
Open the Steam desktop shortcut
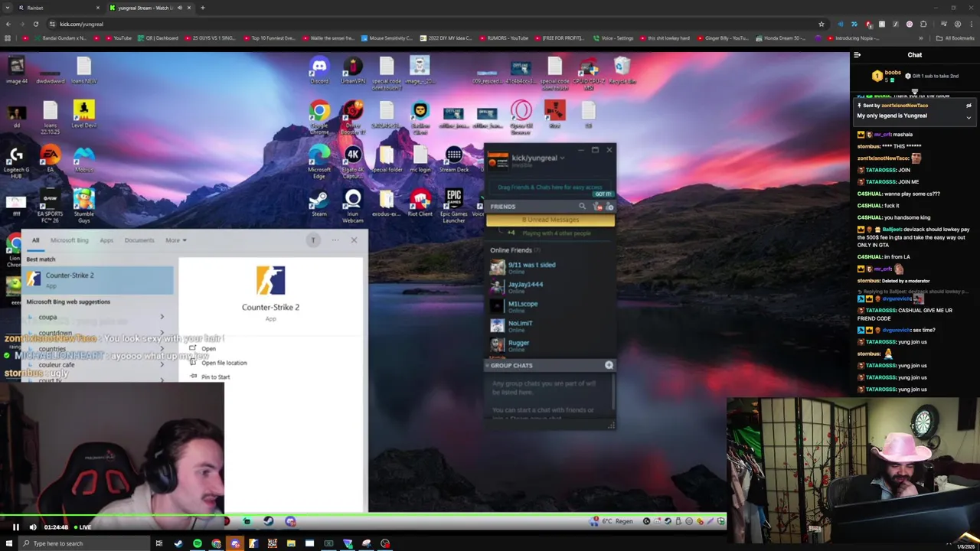pyautogui.click(x=319, y=204)
